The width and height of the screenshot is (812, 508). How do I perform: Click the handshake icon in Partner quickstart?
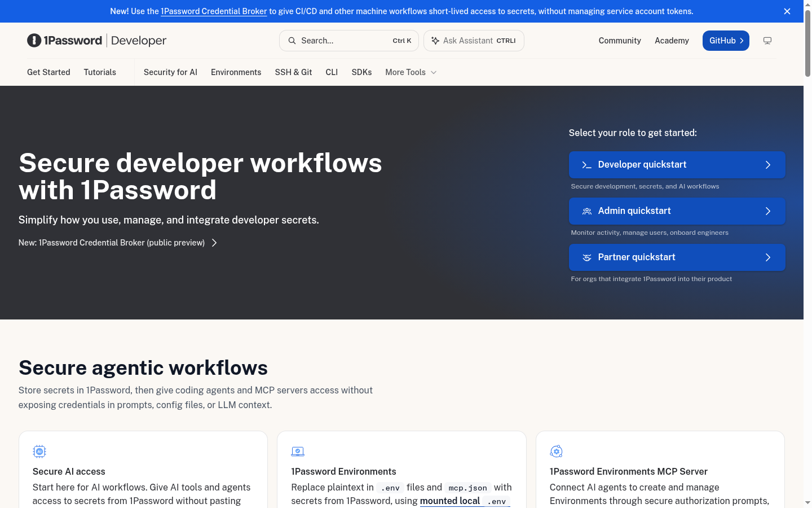click(586, 257)
